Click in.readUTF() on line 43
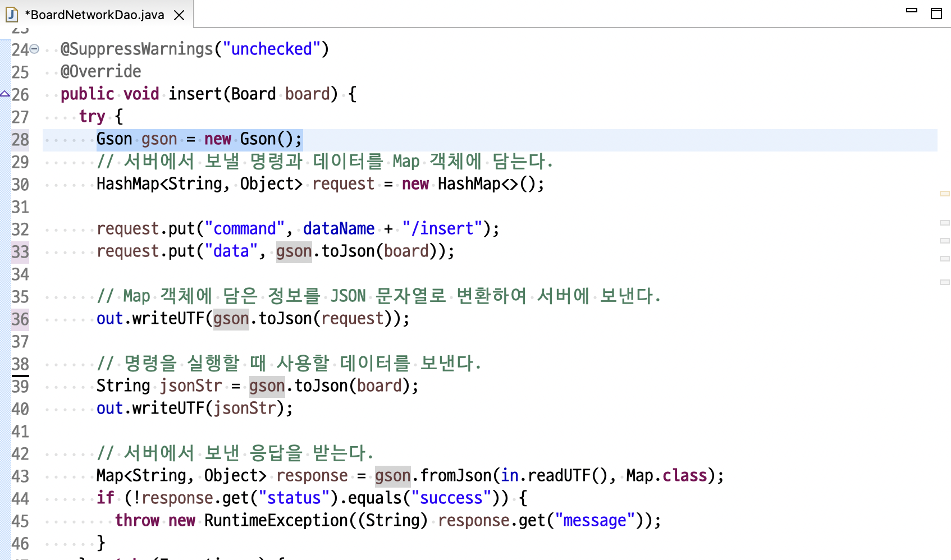Viewport: 951px width, 560px height. [x=555, y=475]
